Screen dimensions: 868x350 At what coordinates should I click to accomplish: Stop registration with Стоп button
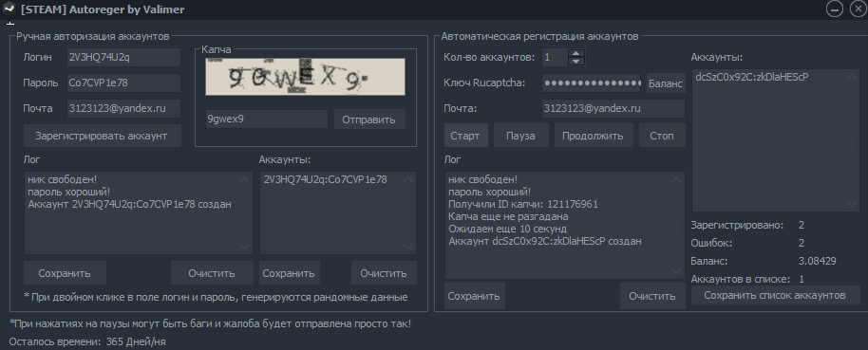click(x=662, y=136)
